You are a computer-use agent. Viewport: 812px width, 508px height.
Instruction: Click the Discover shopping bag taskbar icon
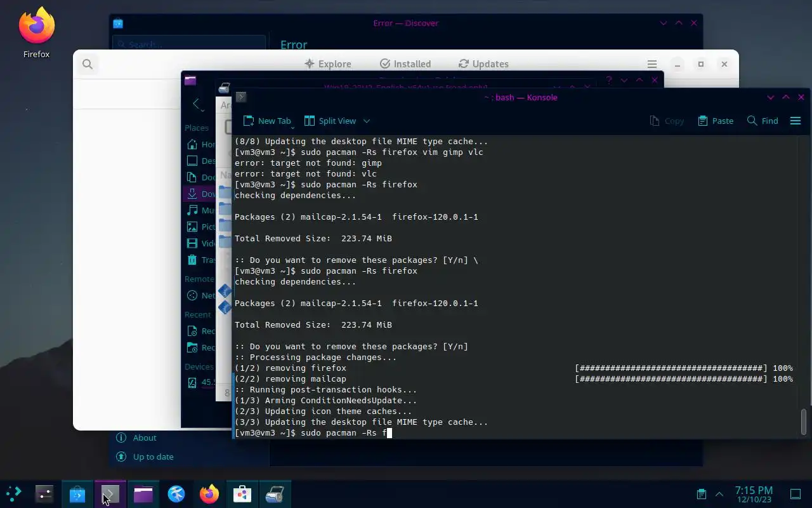(77, 493)
